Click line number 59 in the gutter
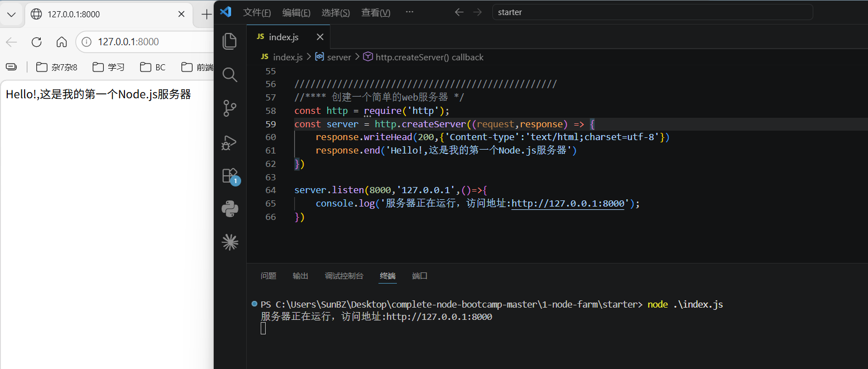The height and width of the screenshot is (369, 868). (270, 124)
